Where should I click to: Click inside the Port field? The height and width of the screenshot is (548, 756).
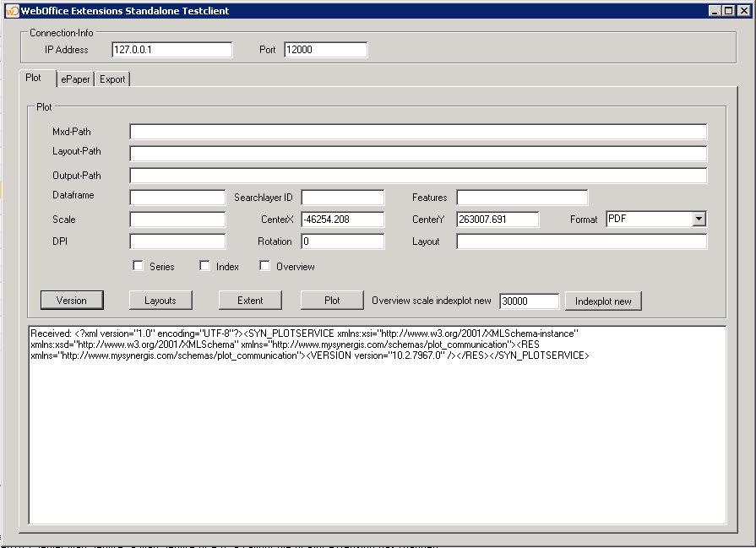[x=325, y=50]
